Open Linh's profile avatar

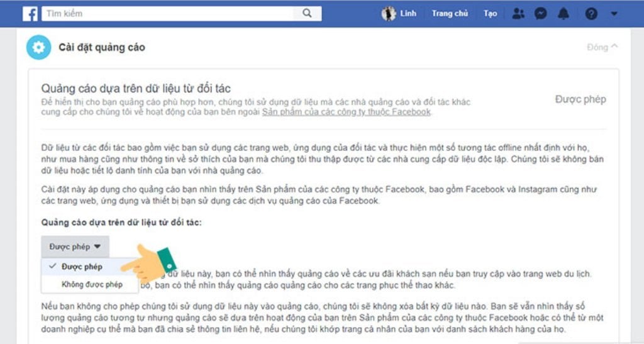click(x=388, y=14)
